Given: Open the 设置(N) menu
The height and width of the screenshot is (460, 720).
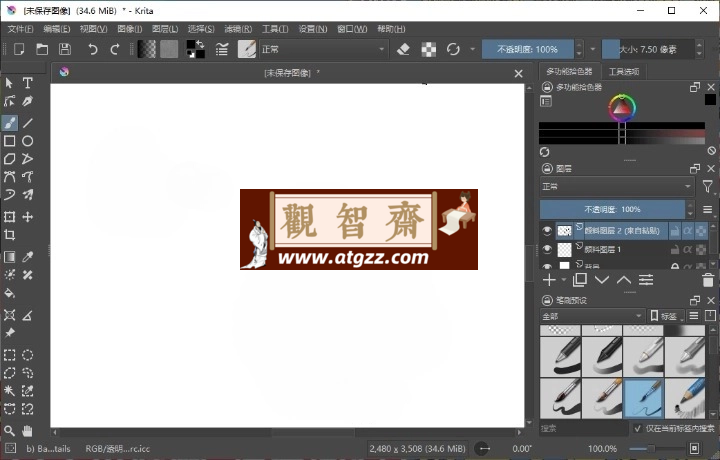Looking at the screenshot, I should [x=313, y=29].
